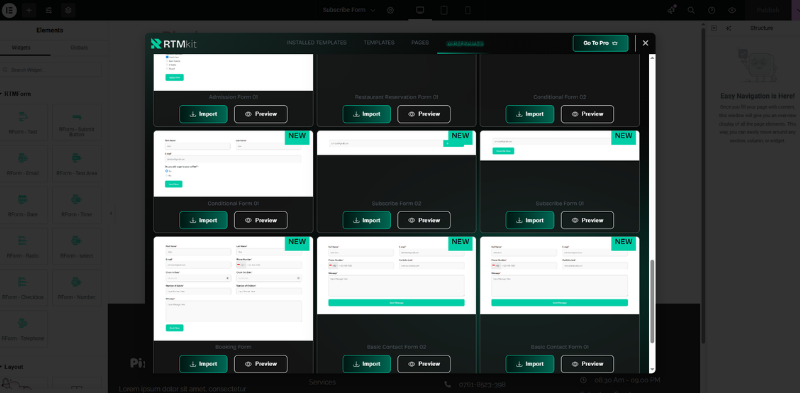Preview Restaurant Reservation Form 01
This screenshot has height=393, width=800.
(424, 114)
